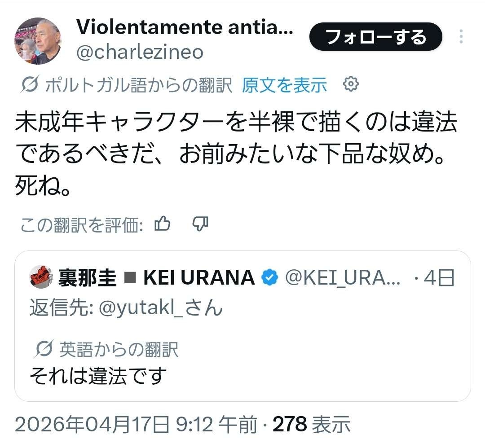
Task: Click the English translation icon in quoted post
Action: tap(44, 349)
